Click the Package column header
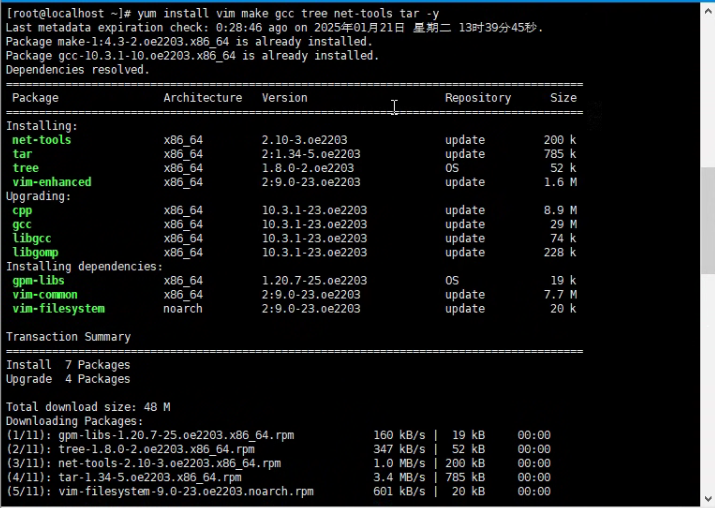The image size is (715, 508). click(36, 98)
